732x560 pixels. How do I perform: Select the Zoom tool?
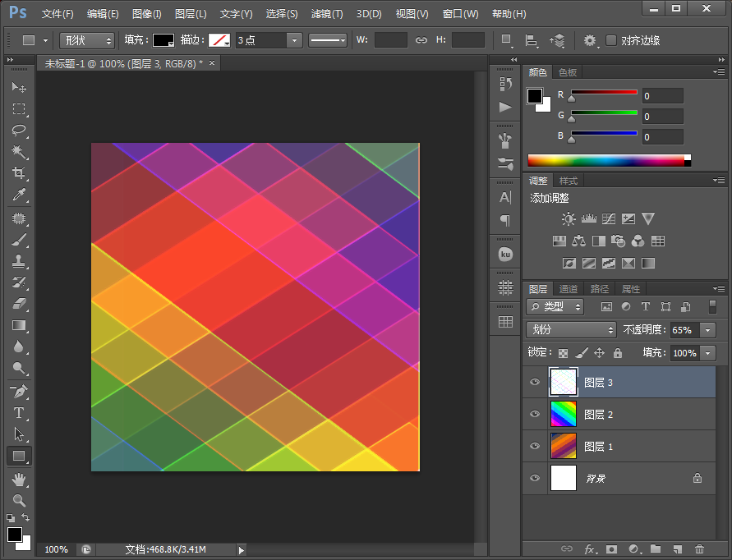tap(19, 500)
